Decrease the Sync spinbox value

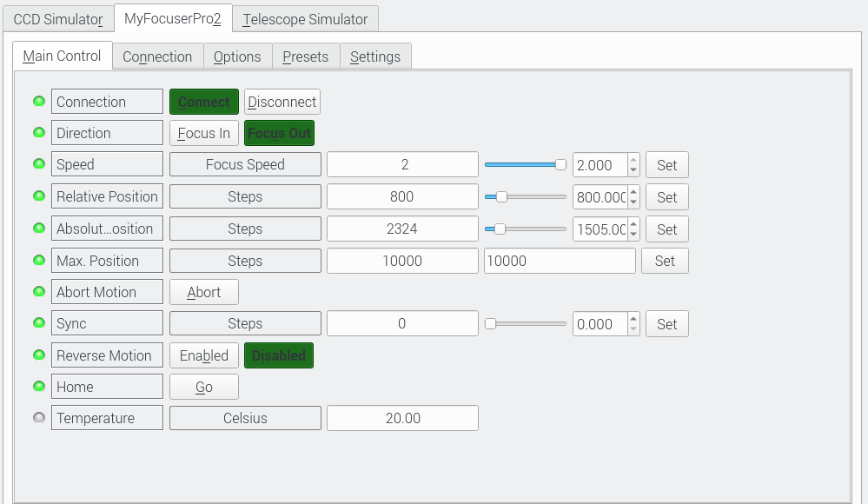click(x=633, y=329)
